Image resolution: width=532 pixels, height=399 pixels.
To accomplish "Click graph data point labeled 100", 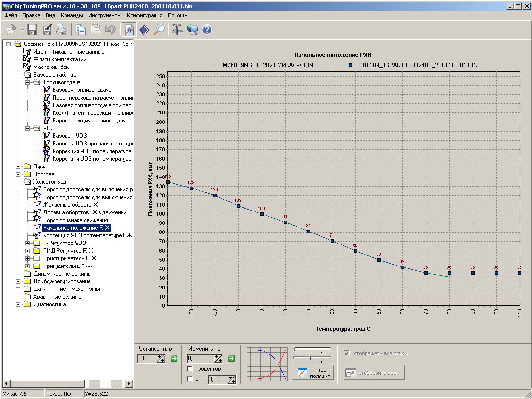I will tap(262, 214).
